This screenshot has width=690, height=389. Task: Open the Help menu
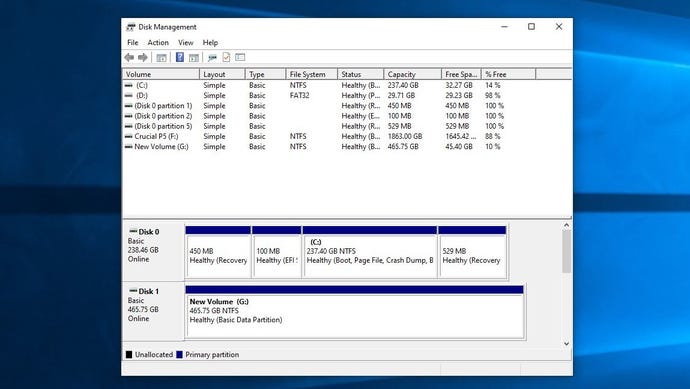pyautogui.click(x=210, y=43)
